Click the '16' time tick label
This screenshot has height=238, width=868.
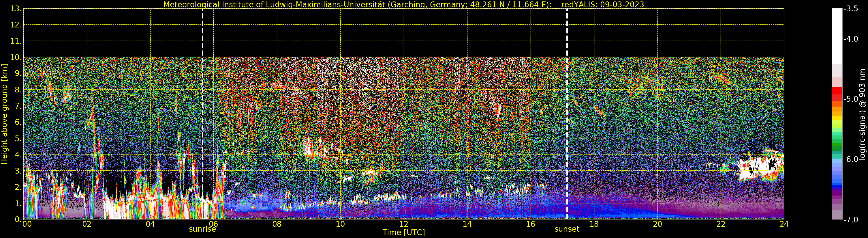(531, 224)
